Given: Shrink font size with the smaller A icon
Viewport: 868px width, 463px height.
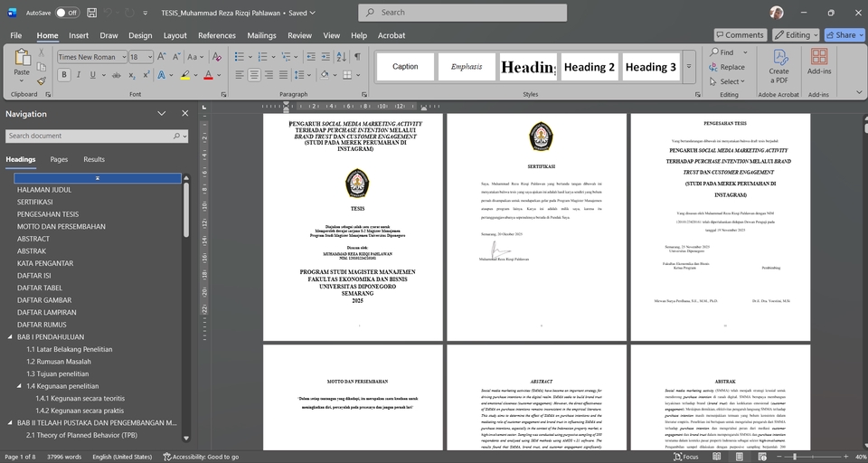Looking at the screenshot, I should click(x=176, y=56).
